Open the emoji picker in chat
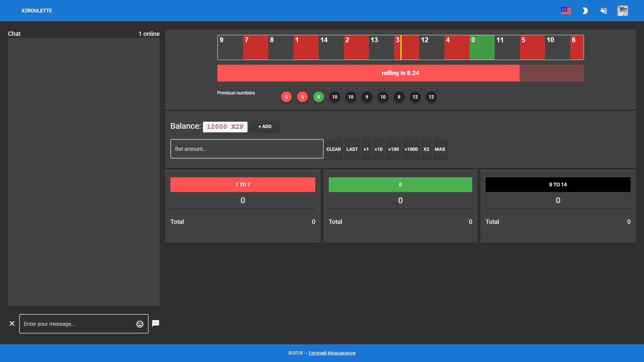The width and height of the screenshot is (644, 362). coord(139,324)
